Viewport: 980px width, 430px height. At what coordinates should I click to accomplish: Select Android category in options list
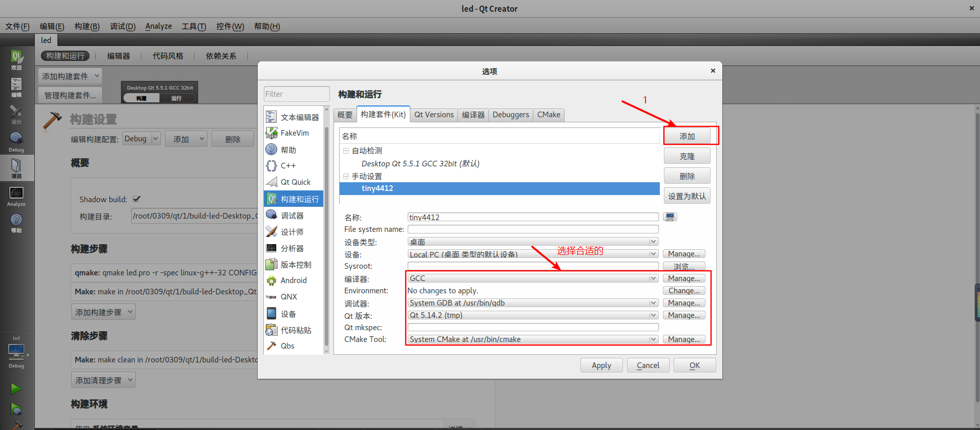point(293,281)
